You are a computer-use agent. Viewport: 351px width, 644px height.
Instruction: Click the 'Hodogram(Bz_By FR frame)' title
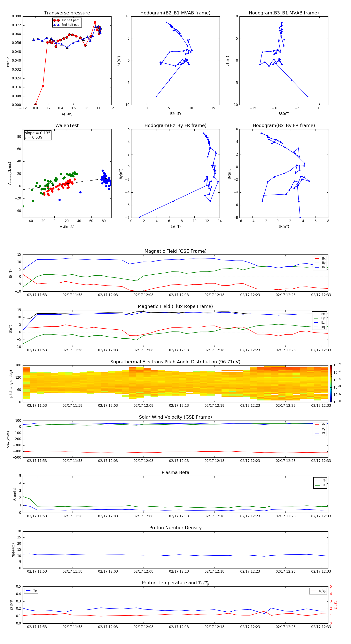click(175, 125)
